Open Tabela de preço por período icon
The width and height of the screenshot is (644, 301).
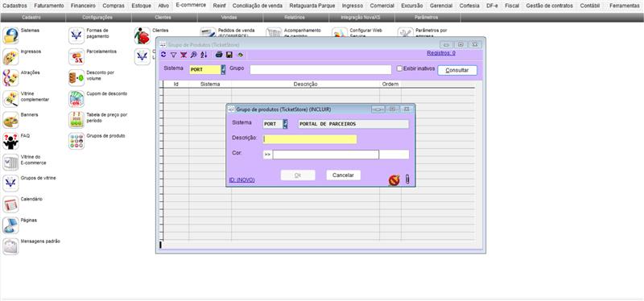pos(76,120)
